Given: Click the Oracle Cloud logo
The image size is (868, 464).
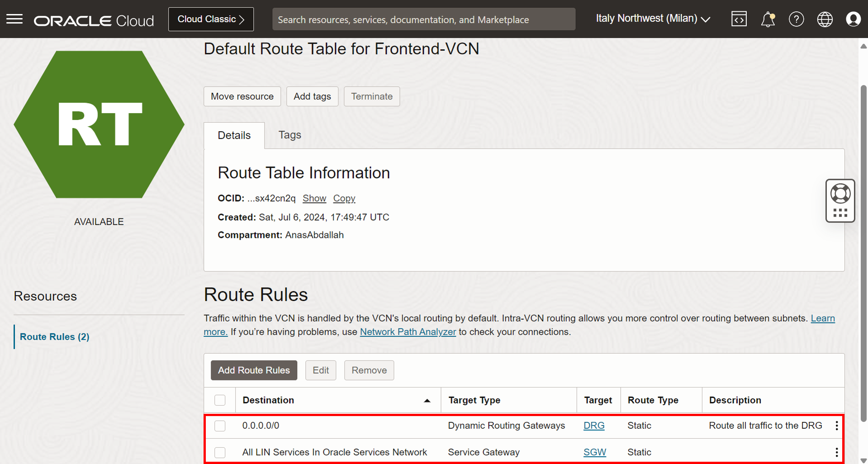Looking at the screenshot, I should tap(94, 20).
